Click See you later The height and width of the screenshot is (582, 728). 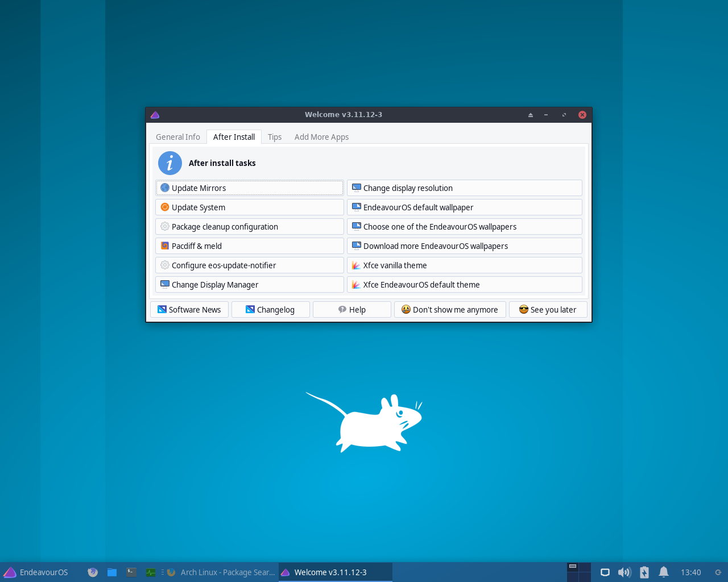coord(548,310)
